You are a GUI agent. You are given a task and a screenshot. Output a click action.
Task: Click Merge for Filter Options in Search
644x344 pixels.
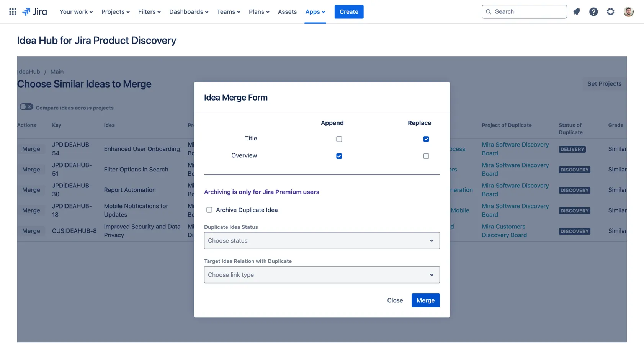[31, 169]
